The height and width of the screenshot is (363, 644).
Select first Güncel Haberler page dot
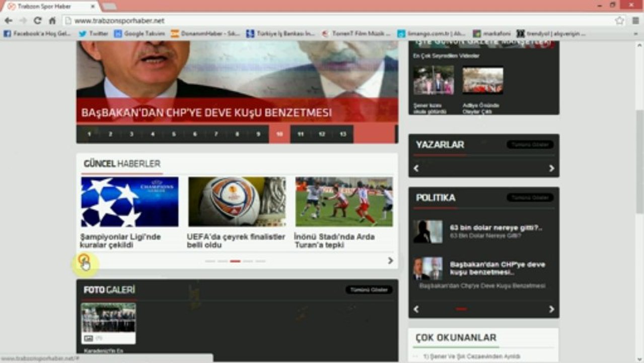point(210,261)
